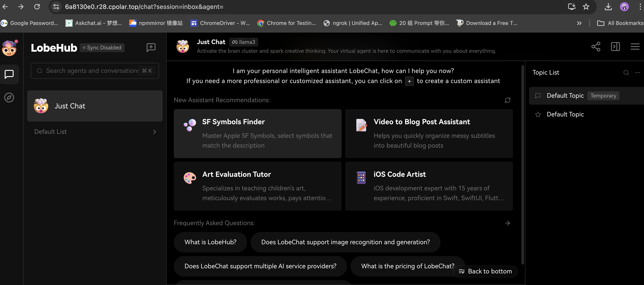Open the Chrome profile avatar
The width and height of the screenshot is (644, 285).
[x=624, y=7]
